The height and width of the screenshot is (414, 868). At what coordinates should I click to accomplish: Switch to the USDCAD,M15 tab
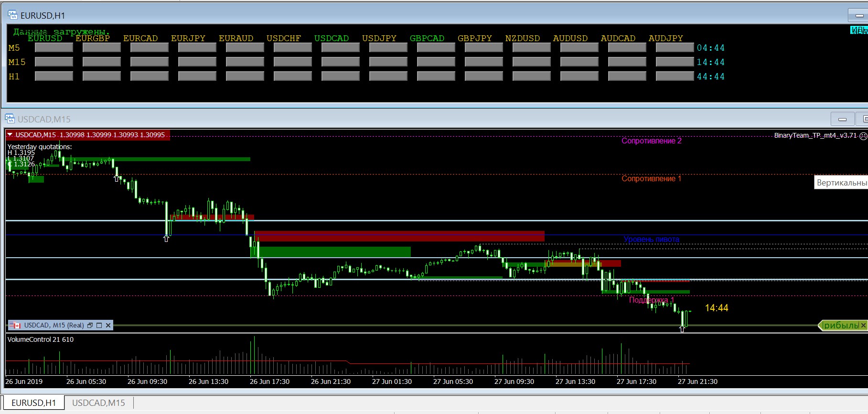(x=98, y=403)
